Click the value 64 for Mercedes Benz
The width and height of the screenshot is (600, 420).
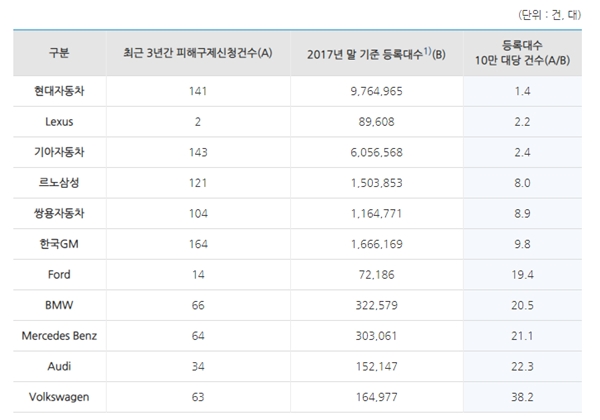click(198, 336)
